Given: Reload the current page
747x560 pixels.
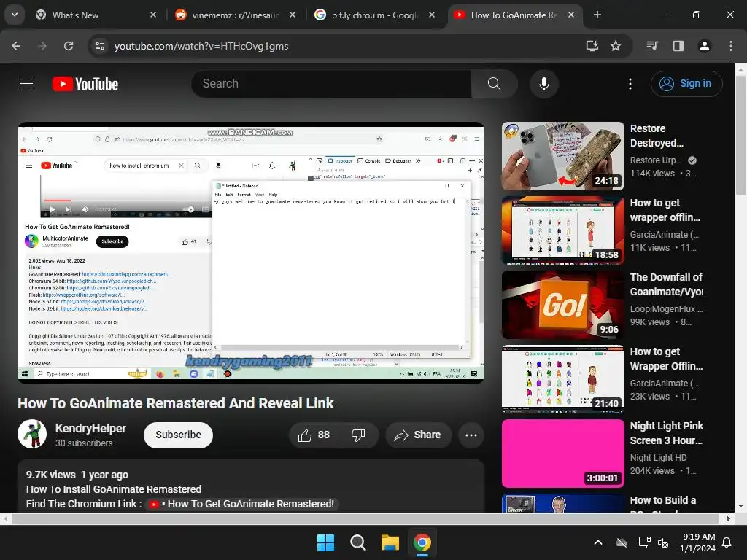Looking at the screenshot, I should 69,46.
